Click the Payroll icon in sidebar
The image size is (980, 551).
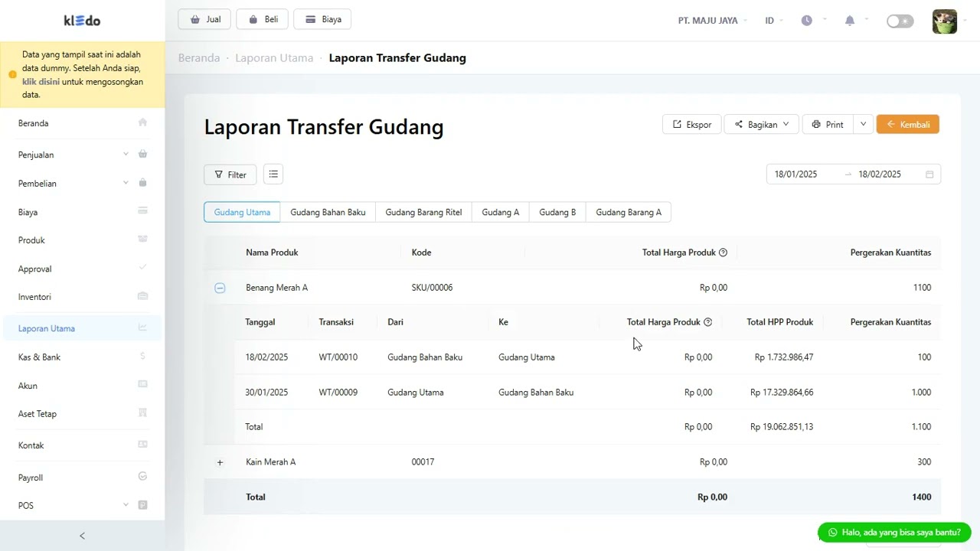pos(142,476)
